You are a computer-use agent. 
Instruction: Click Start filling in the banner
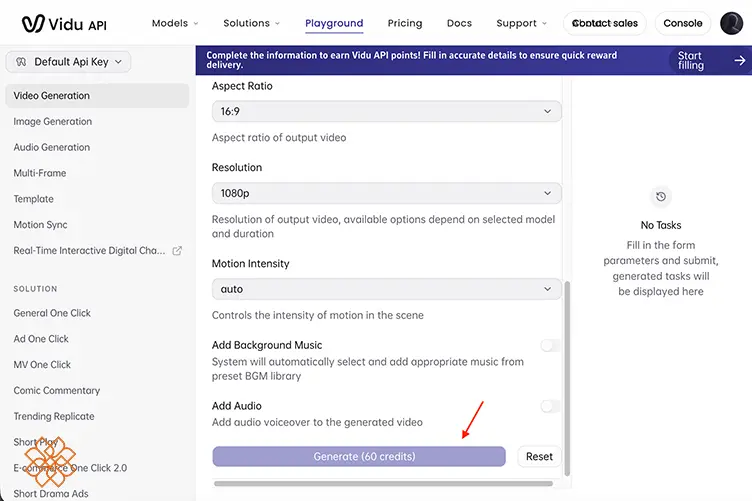click(691, 60)
